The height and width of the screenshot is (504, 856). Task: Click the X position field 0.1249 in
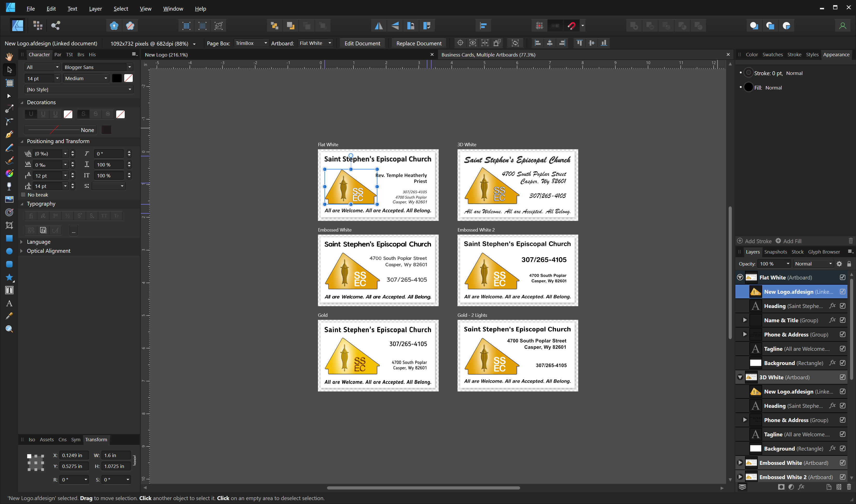click(74, 455)
